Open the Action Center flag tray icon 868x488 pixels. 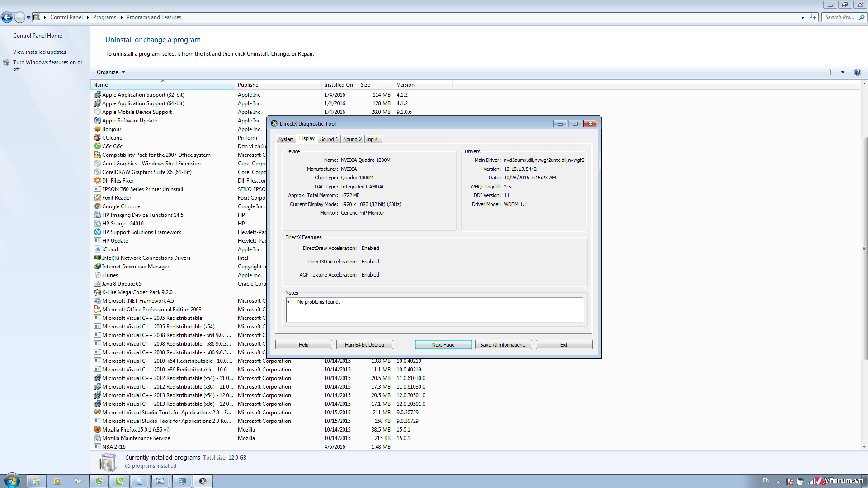point(790,482)
